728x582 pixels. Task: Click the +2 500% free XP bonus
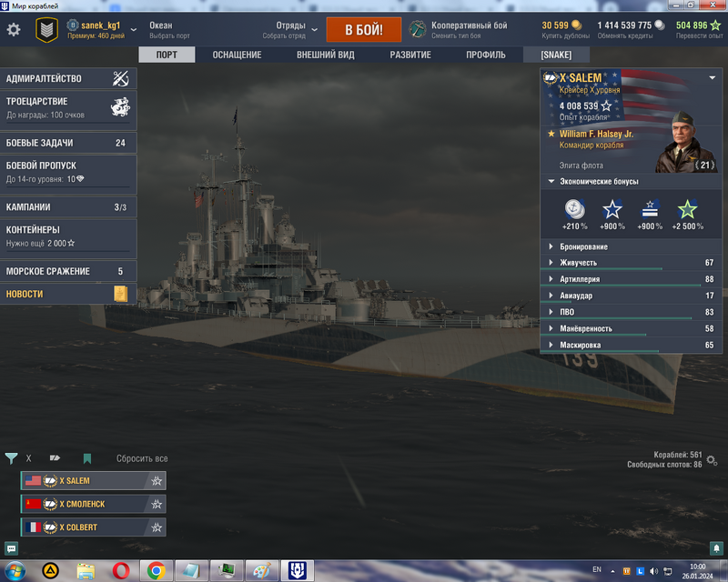coord(687,210)
